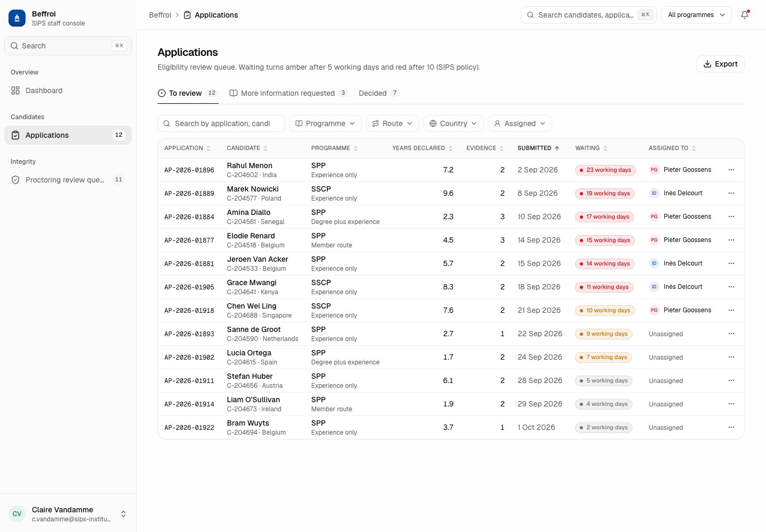This screenshot has width=766, height=532.
Task: Switch to the Decided tab
Action: click(x=379, y=93)
